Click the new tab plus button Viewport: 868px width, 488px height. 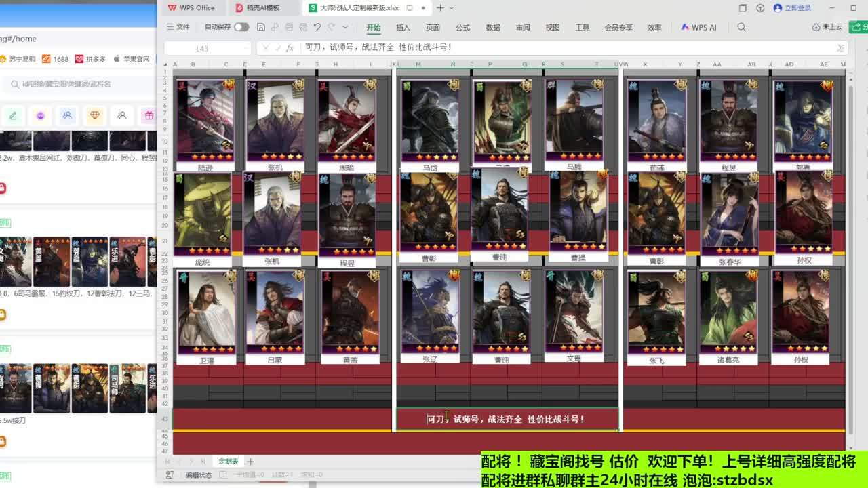coord(440,8)
